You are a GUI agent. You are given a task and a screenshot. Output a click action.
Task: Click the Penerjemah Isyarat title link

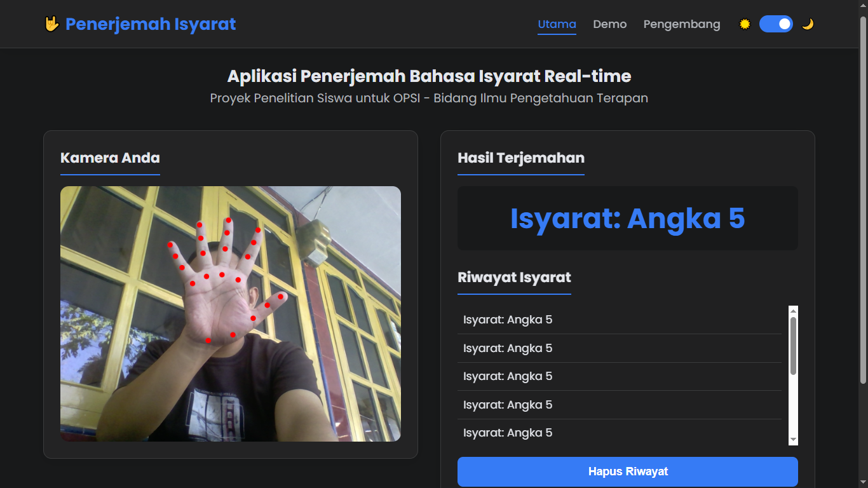[x=150, y=24]
